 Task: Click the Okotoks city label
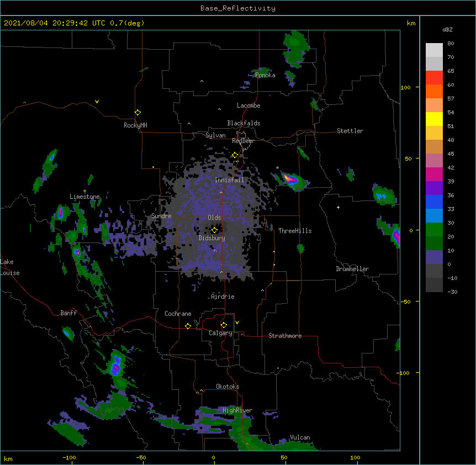(x=228, y=387)
